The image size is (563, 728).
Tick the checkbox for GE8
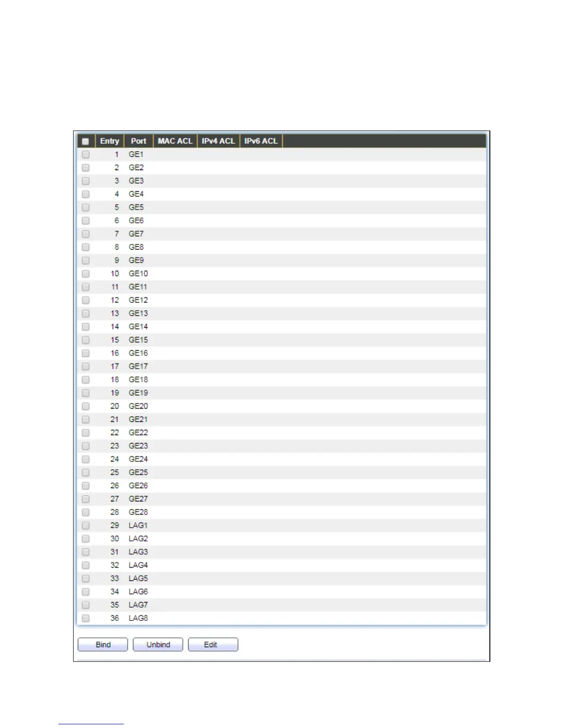click(x=86, y=247)
